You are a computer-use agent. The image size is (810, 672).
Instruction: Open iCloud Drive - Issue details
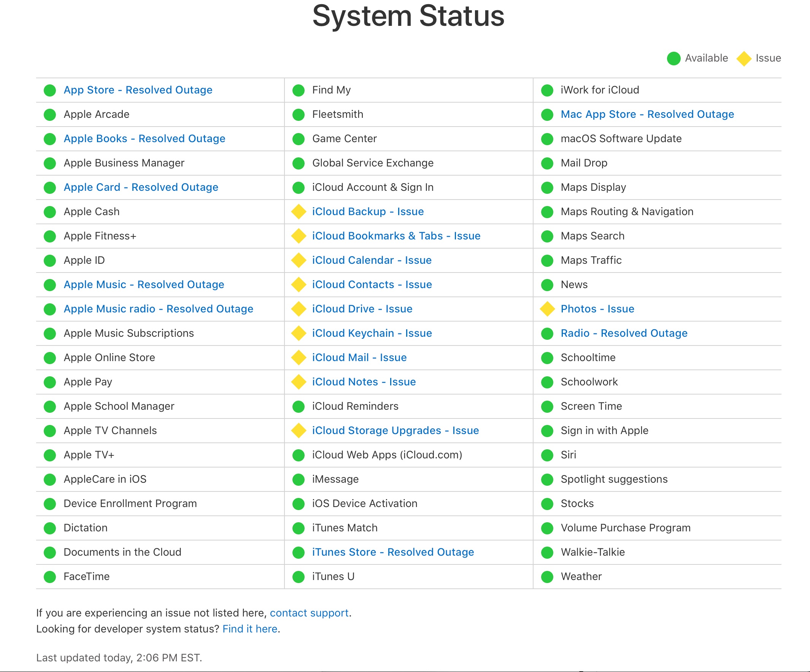(x=362, y=309)
